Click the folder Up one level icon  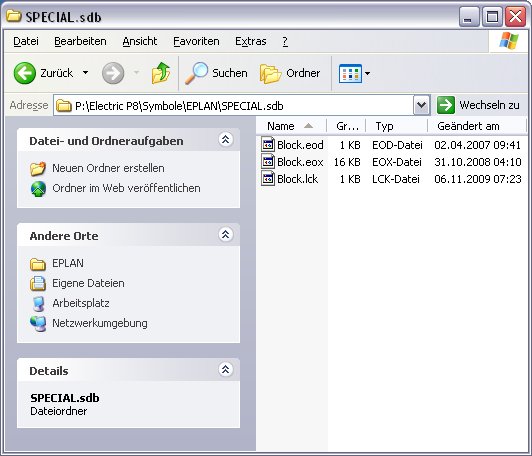[x=161, y=73]
